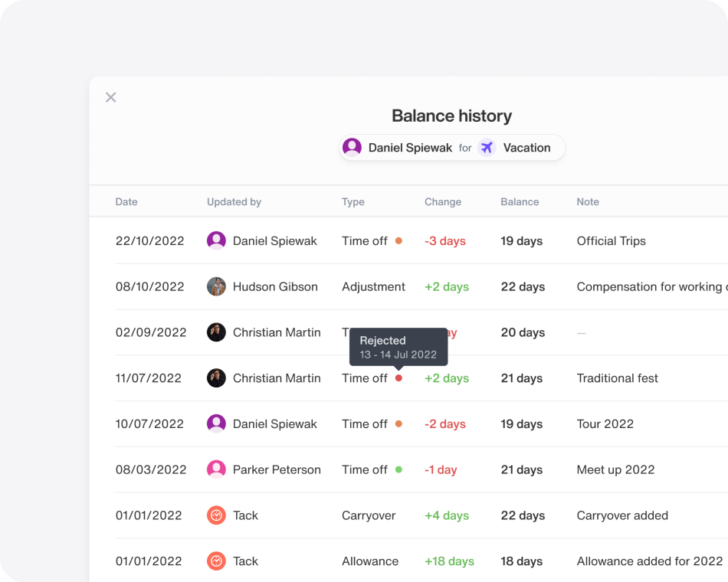
Task: Select the Updated by column header
Action: point(234,201)
